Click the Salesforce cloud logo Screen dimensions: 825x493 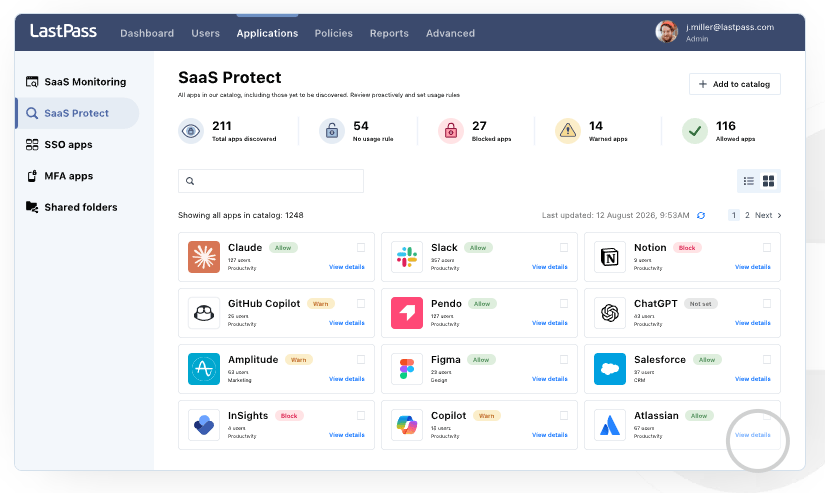[610, 369]
